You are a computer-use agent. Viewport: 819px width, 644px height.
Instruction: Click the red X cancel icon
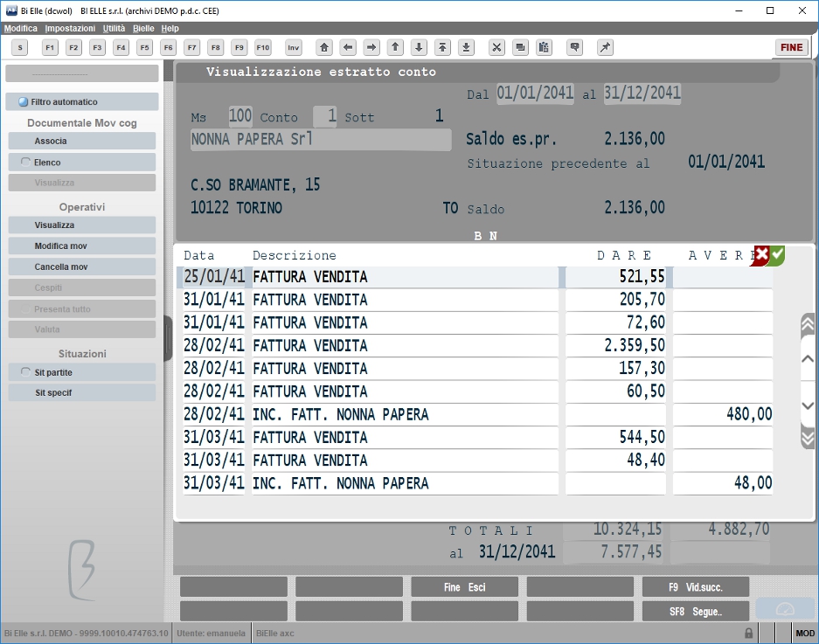point(760,255)
